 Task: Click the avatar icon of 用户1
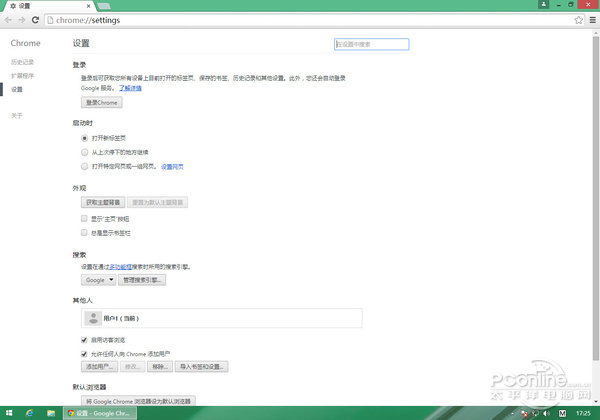coord(93,318)
